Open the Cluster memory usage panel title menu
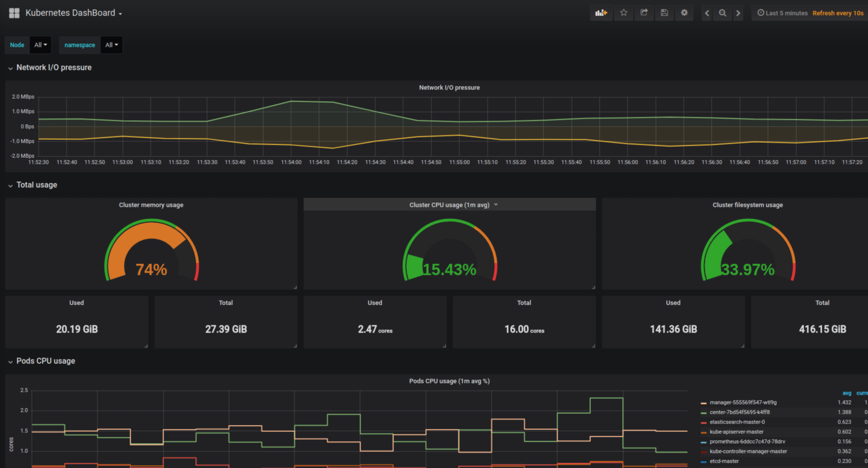Viewport: 868px width, 468px height. coord(151,205)
